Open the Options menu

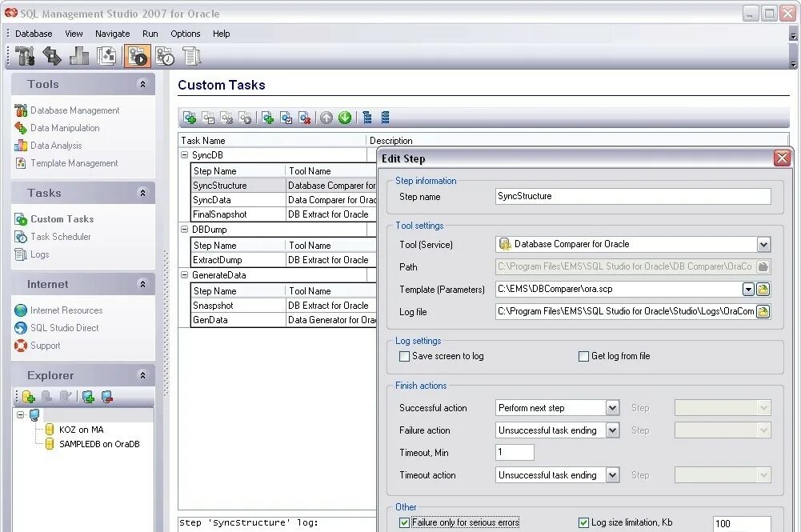pyautogui.click(x=186, y=34)
